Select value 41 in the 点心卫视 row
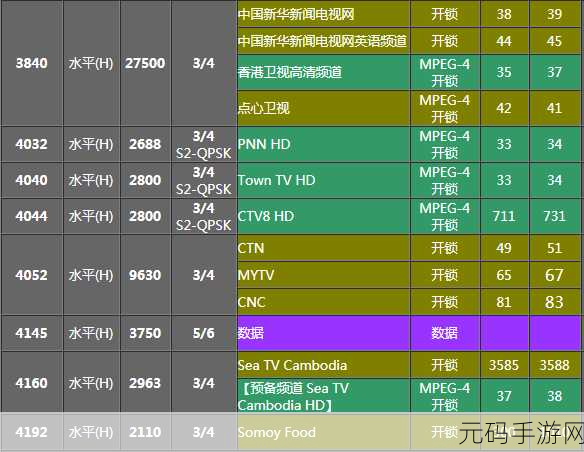 point(554,108)
